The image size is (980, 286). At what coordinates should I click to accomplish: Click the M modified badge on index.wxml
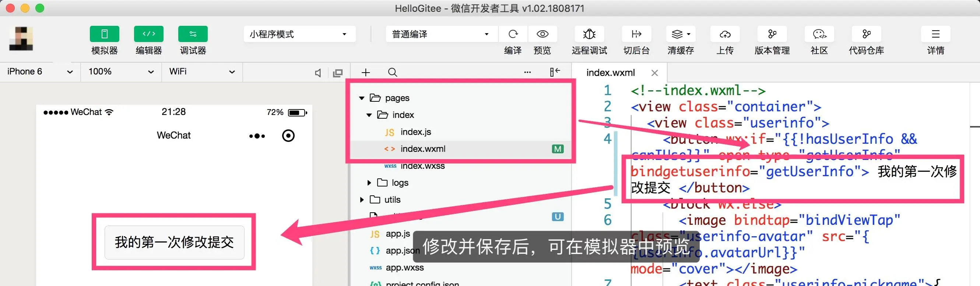point(558,149)
